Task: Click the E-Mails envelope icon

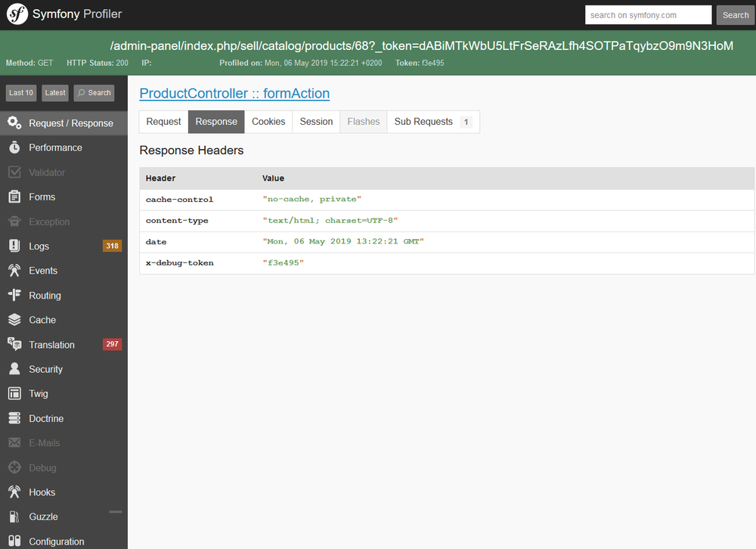Action: point(14,443)
